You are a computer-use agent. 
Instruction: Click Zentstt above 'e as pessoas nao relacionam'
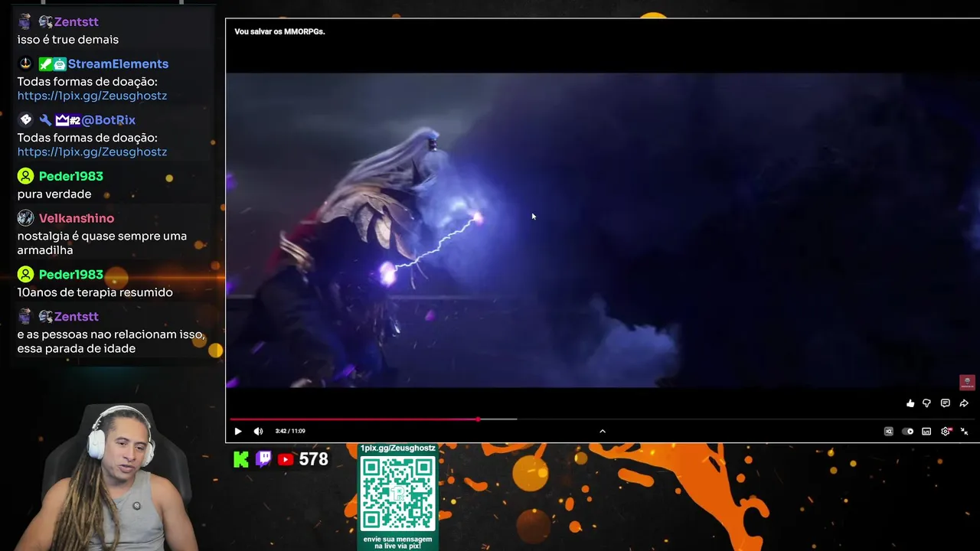pyautogui.click(x=76, y=316)
